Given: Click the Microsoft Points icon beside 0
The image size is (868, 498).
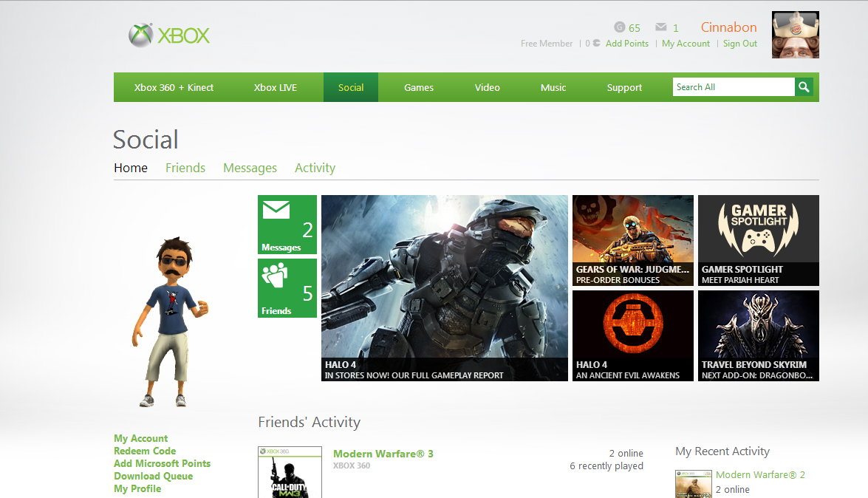Looking at the screenshot, I should click(596, 43).
